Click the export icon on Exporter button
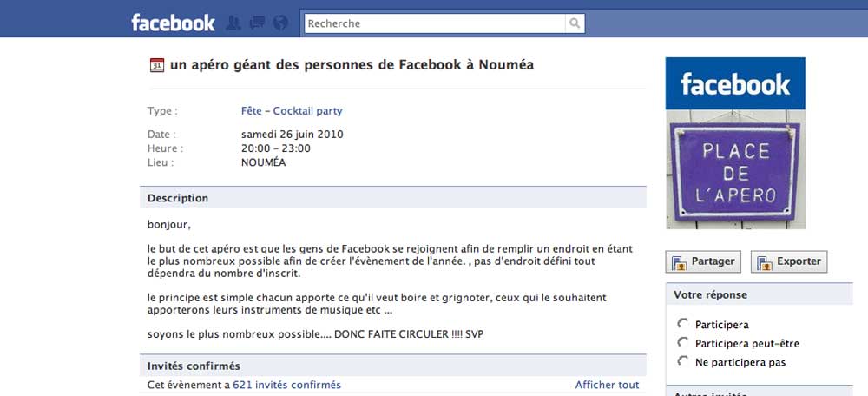The height and width of the screenshot is (396, 868). 765,261
